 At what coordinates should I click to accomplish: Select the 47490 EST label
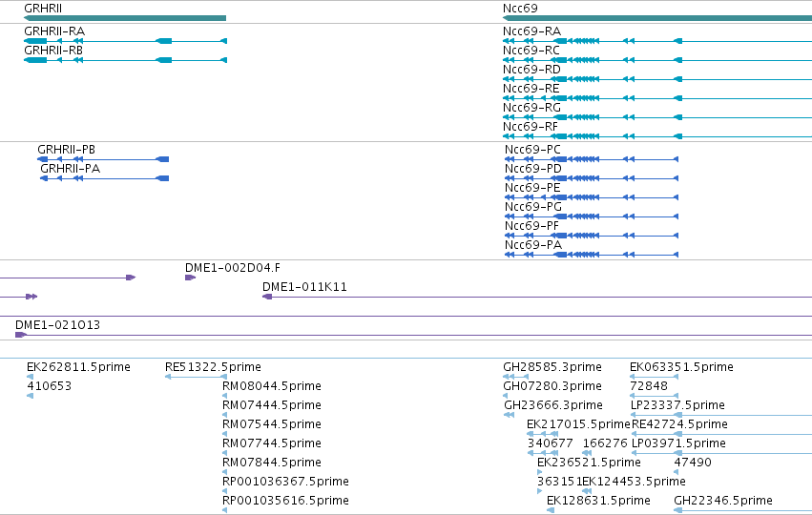[x=693, y=463]
